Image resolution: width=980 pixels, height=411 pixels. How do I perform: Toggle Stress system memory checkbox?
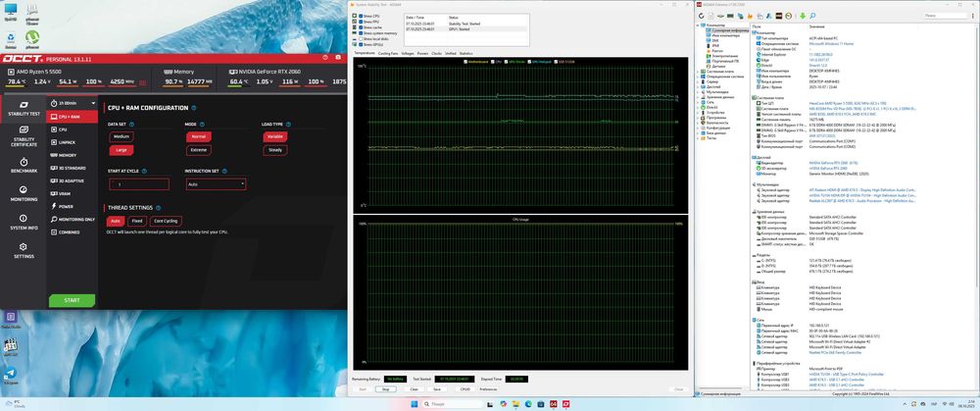click(x=360, y=33)
